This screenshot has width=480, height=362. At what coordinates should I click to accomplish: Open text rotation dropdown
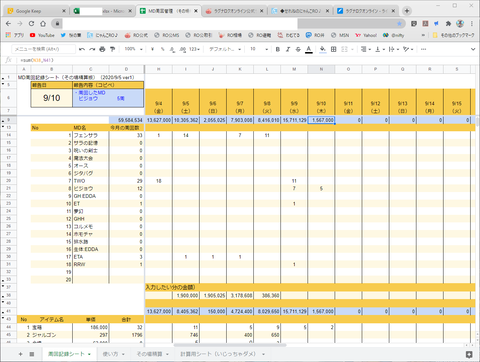[408, 49]
